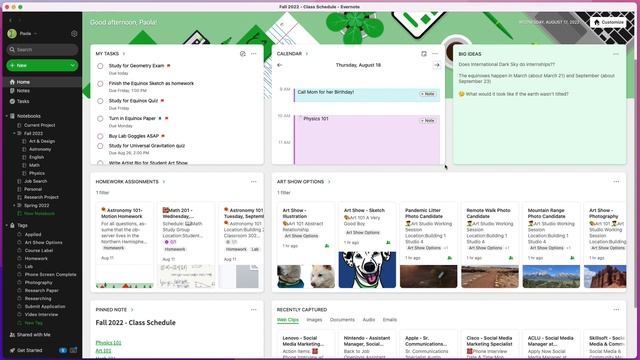Open Job Search notebook
640x360 pixels.
36,181
